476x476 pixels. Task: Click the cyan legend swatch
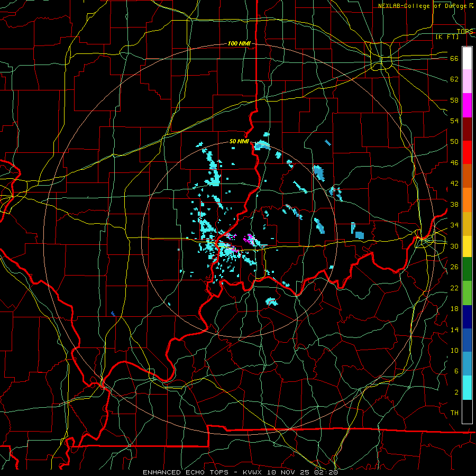click(x=467, y=388)
